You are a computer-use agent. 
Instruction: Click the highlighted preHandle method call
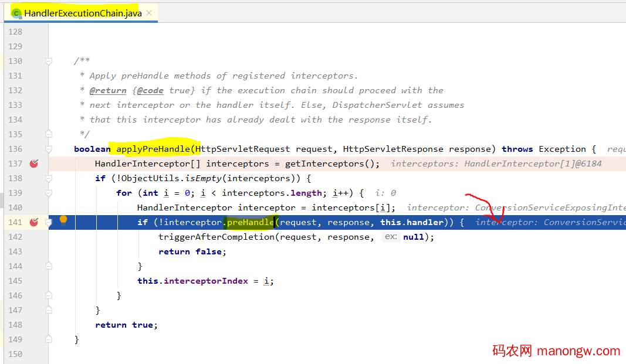[x=250, y=222]
